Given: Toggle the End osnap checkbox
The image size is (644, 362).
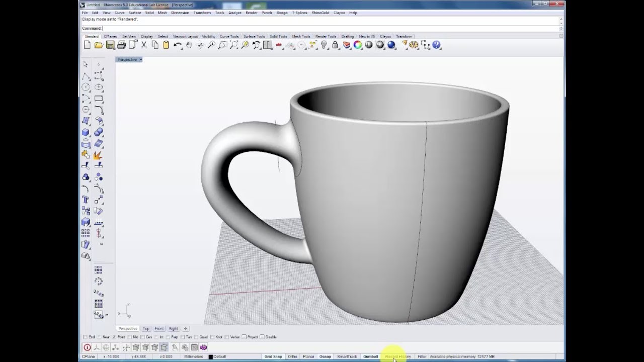Looking at the screenshot, I should click(85, 337).
